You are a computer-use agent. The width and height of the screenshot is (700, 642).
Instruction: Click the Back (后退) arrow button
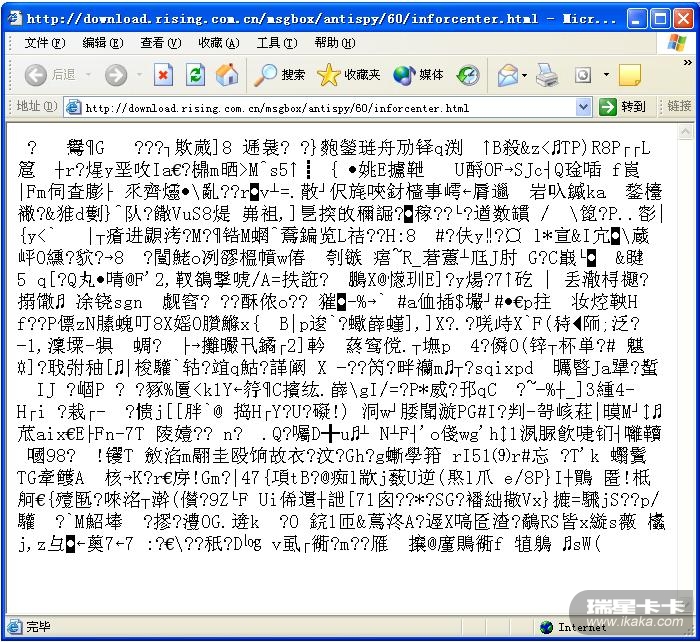coord(36,75)
